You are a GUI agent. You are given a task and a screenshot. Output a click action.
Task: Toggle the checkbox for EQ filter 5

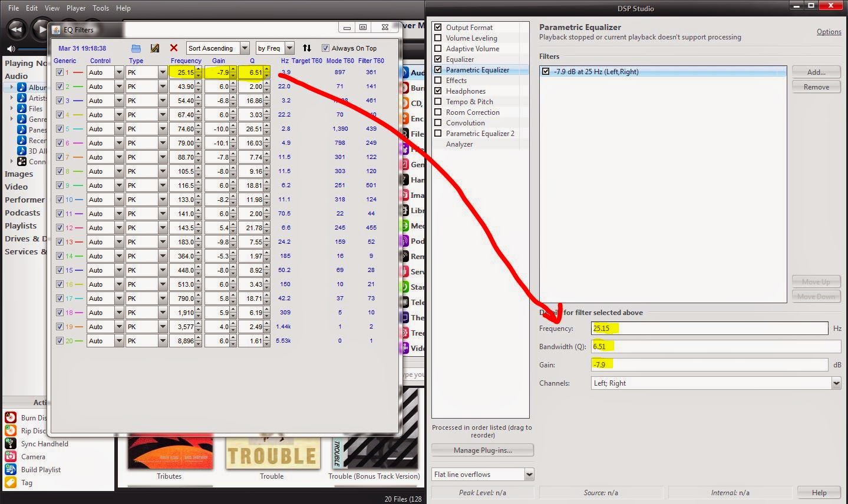click(x=60, y=129)
